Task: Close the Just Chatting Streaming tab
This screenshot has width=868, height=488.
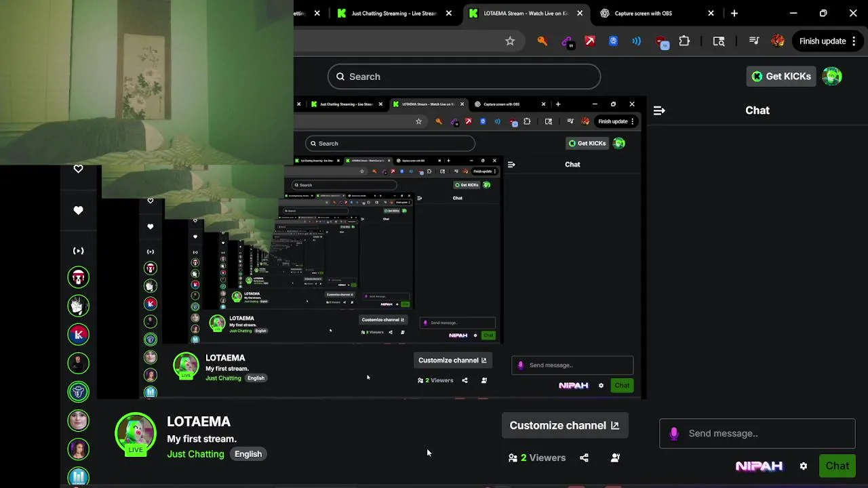Action: click(448, 13)
